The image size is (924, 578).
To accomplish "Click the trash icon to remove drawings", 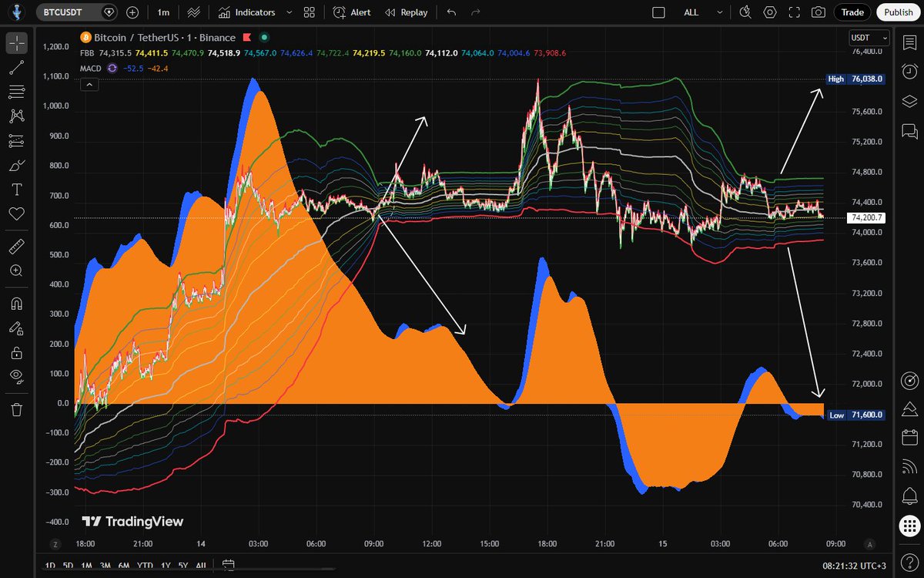I will point(16,408).
